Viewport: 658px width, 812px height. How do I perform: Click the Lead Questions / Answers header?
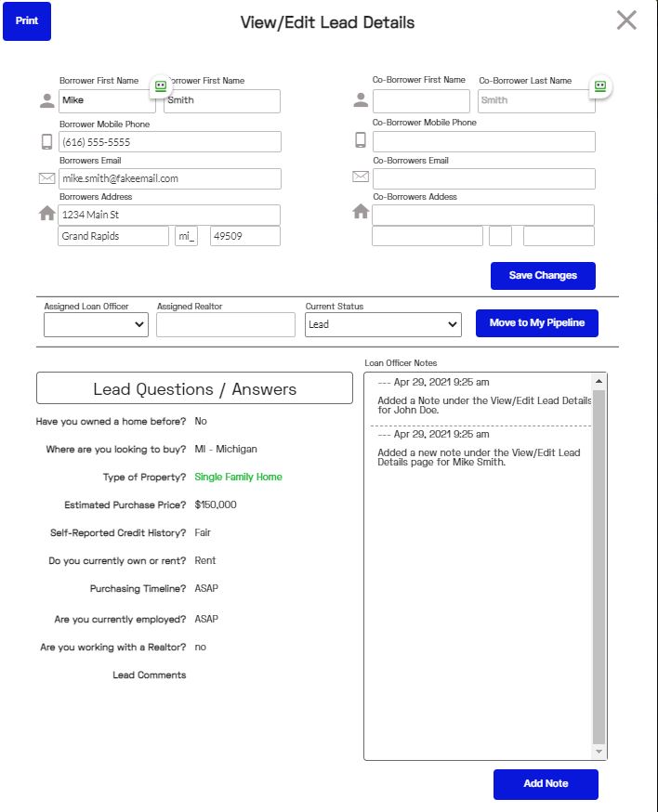(x=194, y=388)
